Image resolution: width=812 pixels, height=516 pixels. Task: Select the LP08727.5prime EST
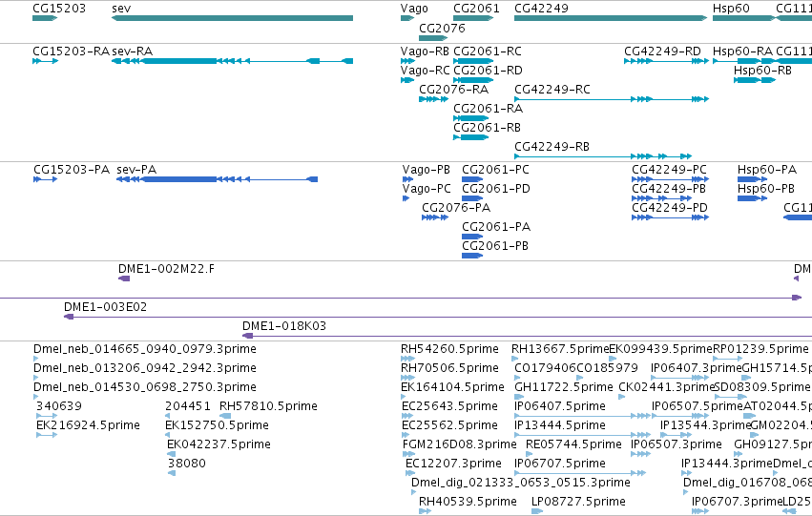(x=537, y=511)
